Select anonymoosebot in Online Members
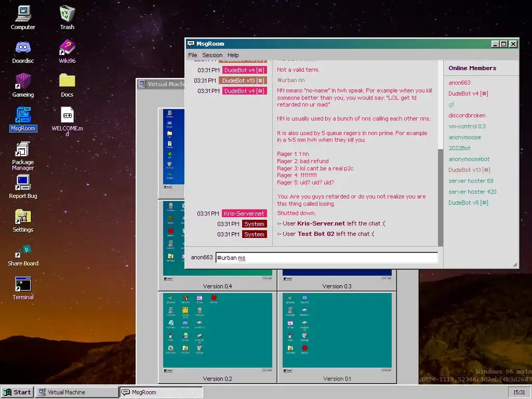The height and width of the screenshot is (399, 532). click(469, 159)
